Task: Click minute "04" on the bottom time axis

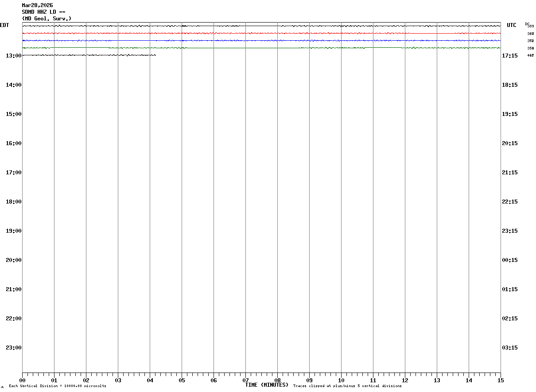Action: pos(150,380)
